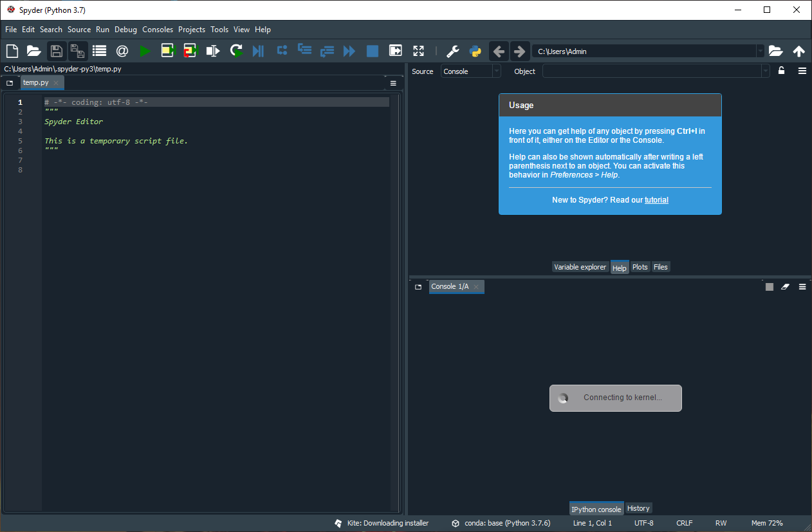The height and width of the screenshot is (532, 812).
Task: Click the Debug file icon
Action: pyautogui.click(x=258, y=51)
